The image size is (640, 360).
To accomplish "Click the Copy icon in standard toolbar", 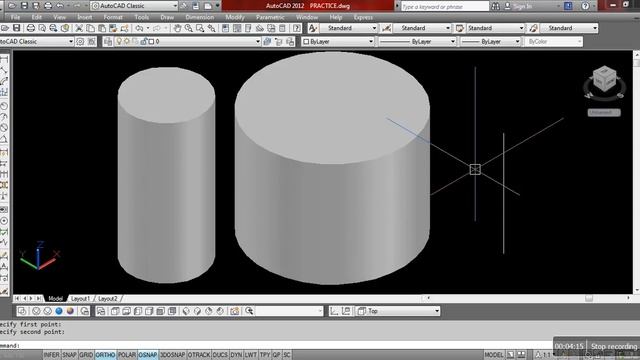I will tap(91, 28).
